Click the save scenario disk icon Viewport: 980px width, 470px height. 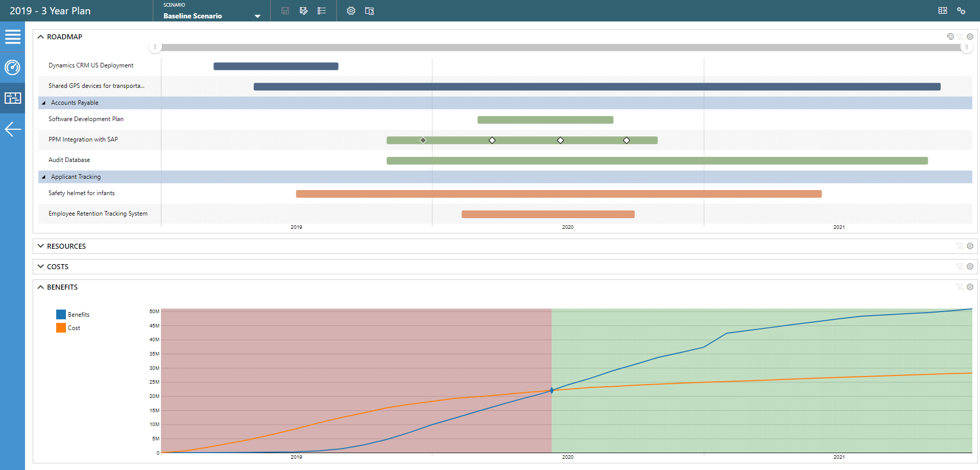point(285,11)
